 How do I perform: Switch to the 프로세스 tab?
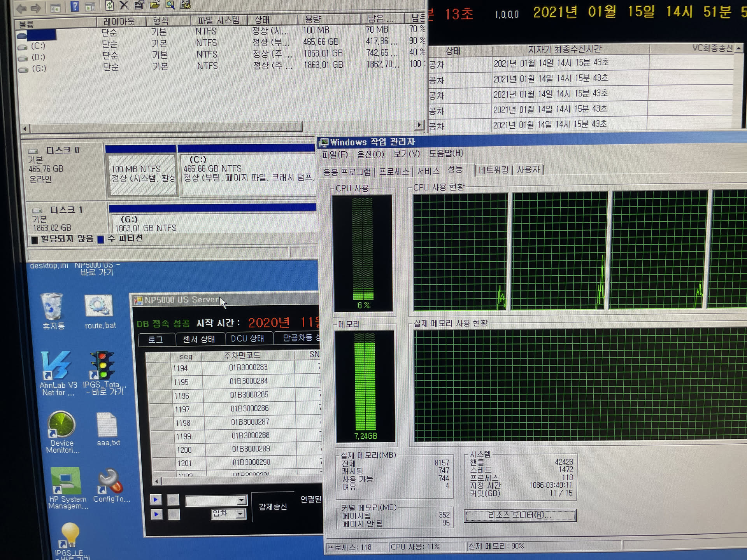tap(394, 171)
